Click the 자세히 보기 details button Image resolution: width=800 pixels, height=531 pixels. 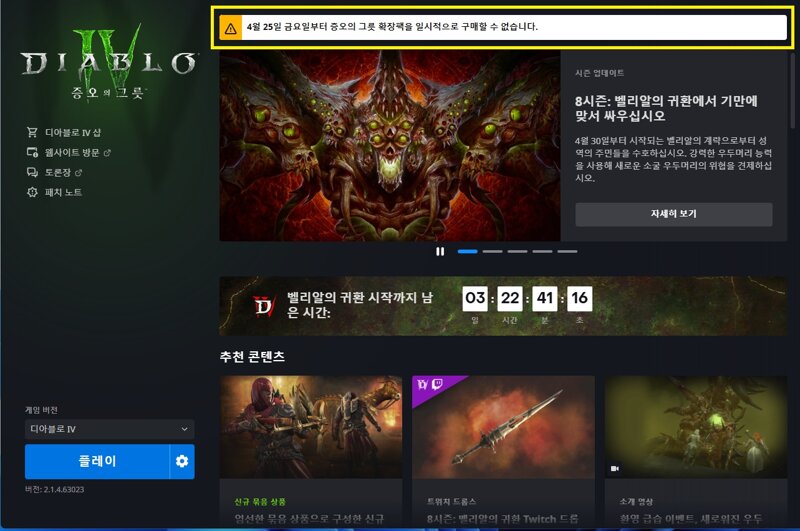pyautogui.click(x=673, y=214)
